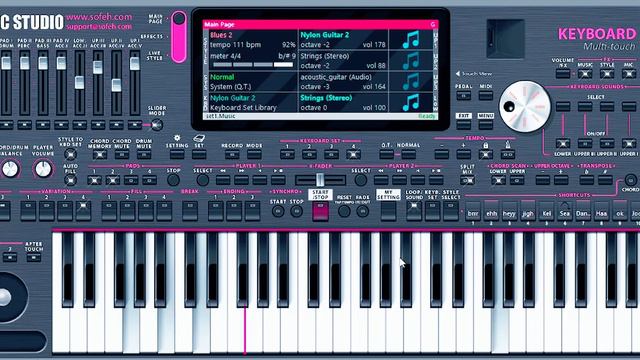
Task: Click the Menu button
Action: [485, 124]
